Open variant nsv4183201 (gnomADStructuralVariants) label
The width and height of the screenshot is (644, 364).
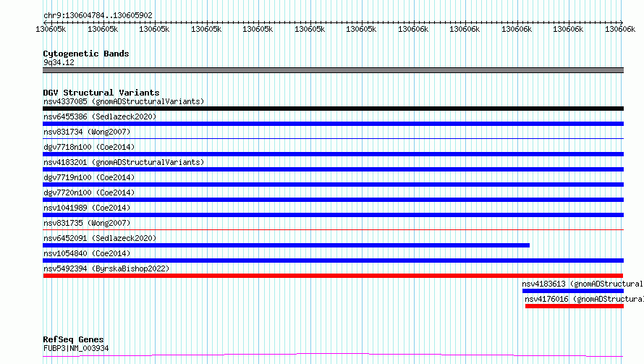click(x=124, y=162)
